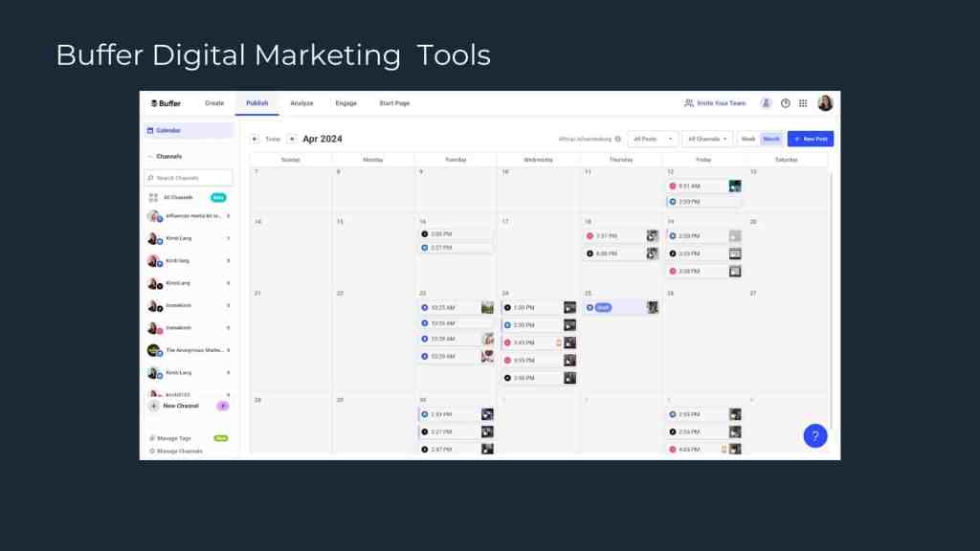Select All Channels grid icon
The height and width of the screenshot is (551, 980).
(x=153, y=197)
